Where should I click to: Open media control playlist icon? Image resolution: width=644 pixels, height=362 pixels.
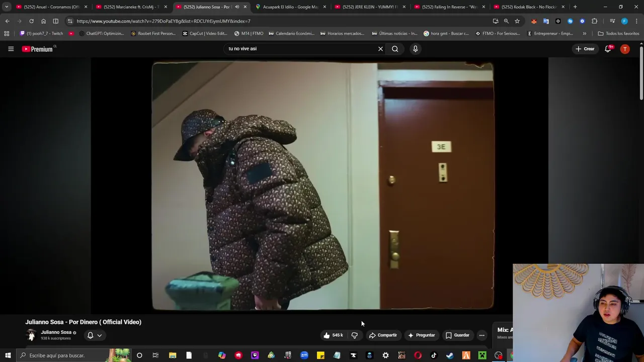[x=612, y=21]
